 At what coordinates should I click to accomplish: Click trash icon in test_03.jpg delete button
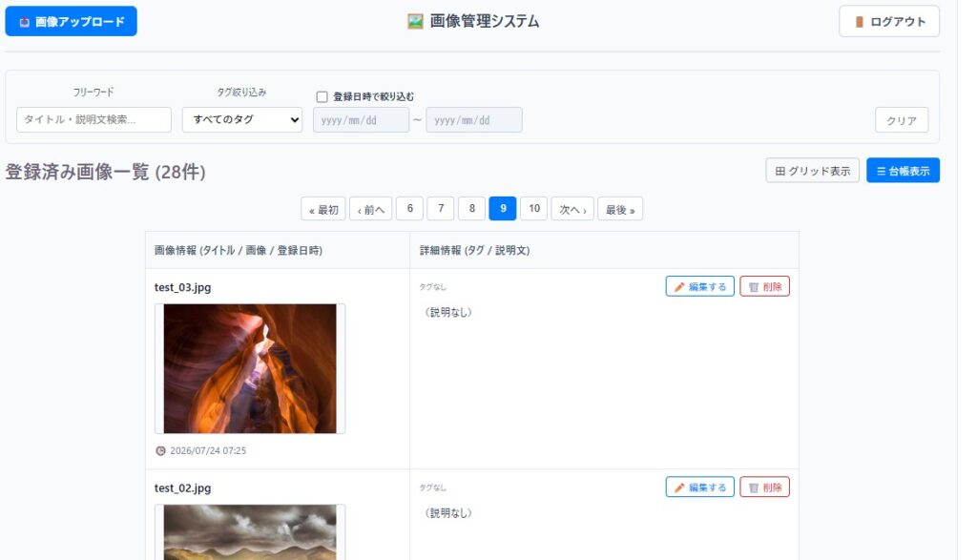(x=754, y=287)
